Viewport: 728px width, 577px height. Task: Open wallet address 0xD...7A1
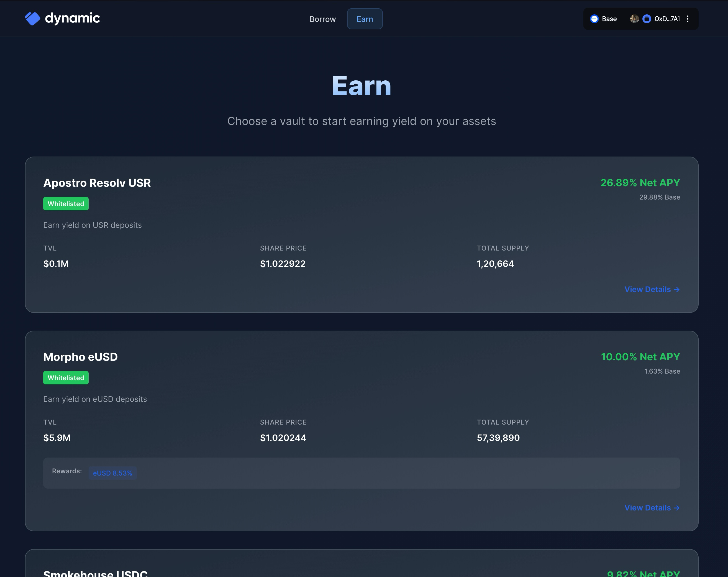point(667,19)
